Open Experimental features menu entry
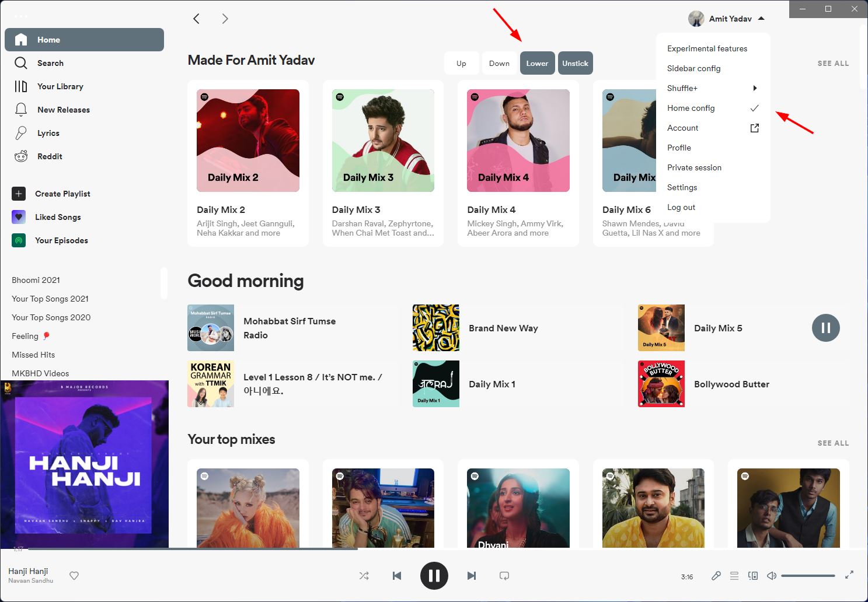This screenshot has height=602, width=868. point(713,48)
